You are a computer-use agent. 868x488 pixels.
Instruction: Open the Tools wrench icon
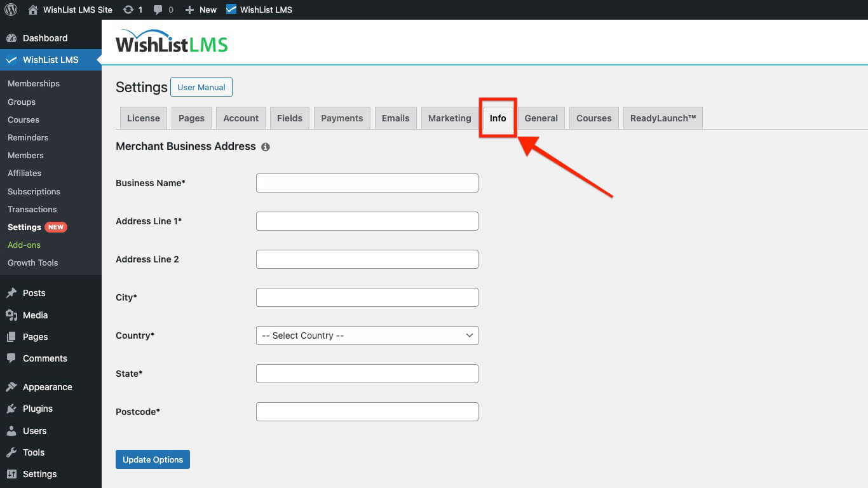[11, 452]
